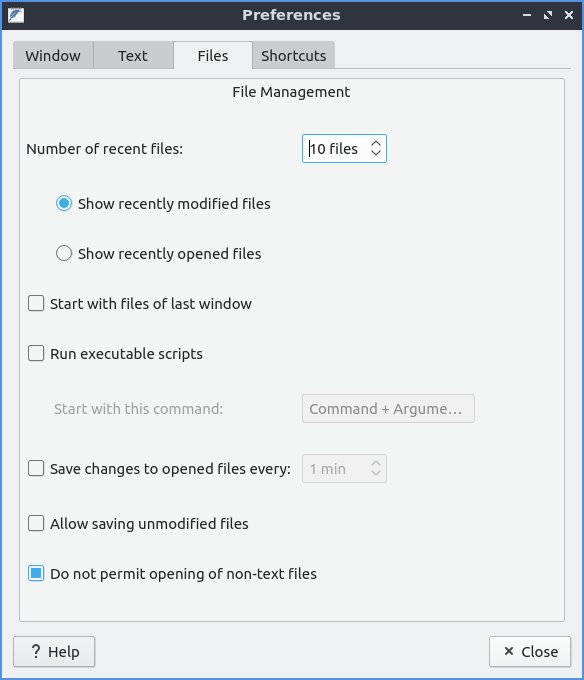The height and width of the screenshot is (680, 584).
Task: Decrease number of recent files with down arrow
Action: (376, 154)
